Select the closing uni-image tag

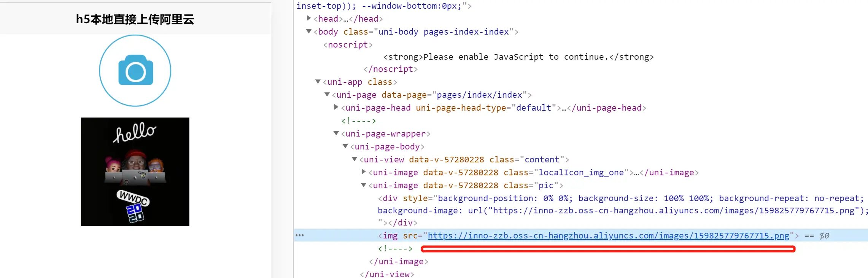point(399,262)
